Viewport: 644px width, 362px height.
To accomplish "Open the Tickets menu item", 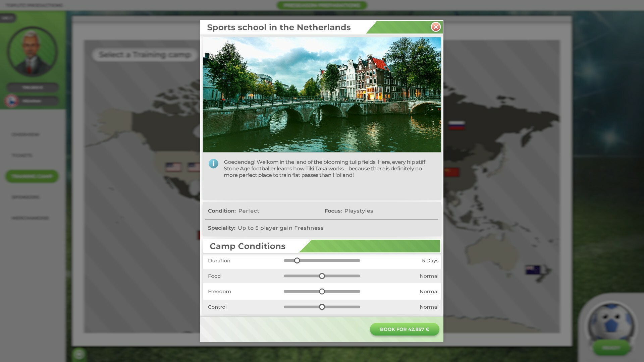I will [22, 155].
